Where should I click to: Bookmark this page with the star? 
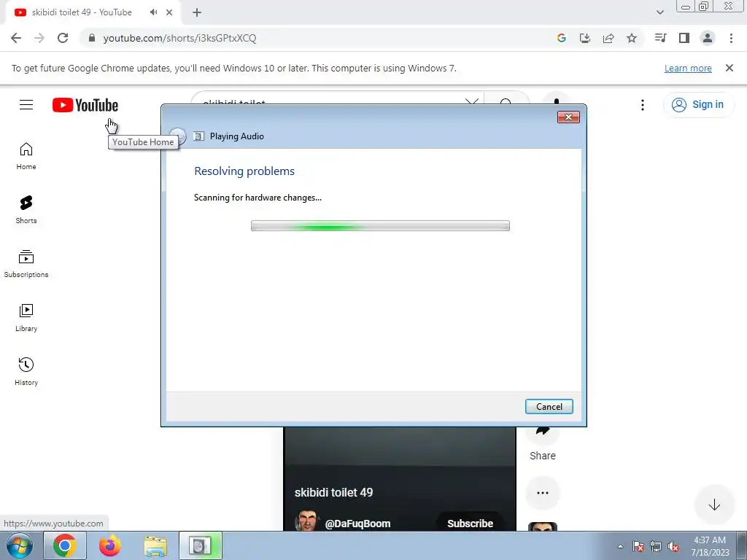pyautogui.click(x=632, y=38)
